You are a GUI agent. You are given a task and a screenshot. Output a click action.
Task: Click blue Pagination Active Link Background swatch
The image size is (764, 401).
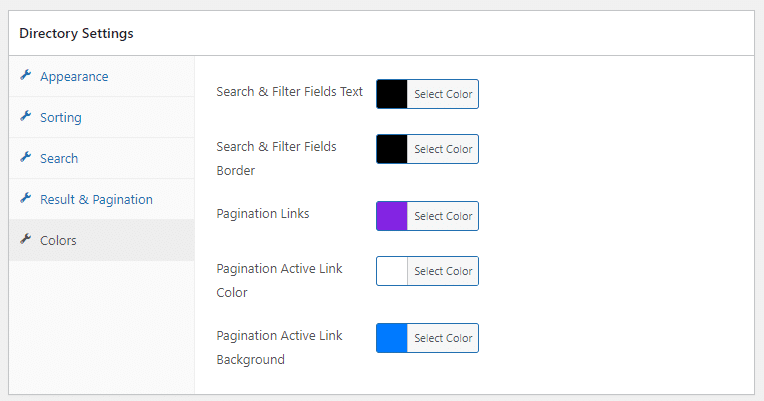(x=392, y=338)
